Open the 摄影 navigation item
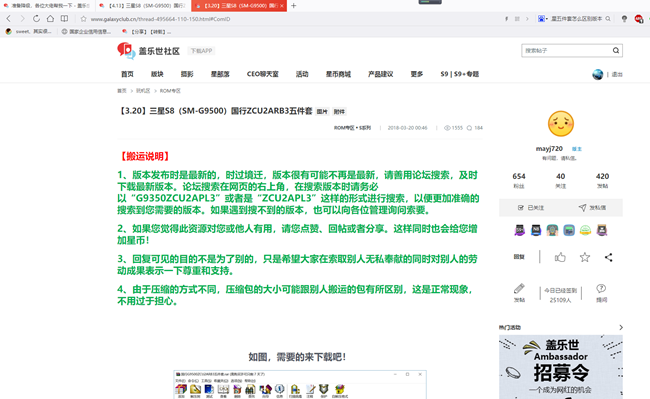The height and width of the screenshot is (399, 650). click(x=187, y=74)
